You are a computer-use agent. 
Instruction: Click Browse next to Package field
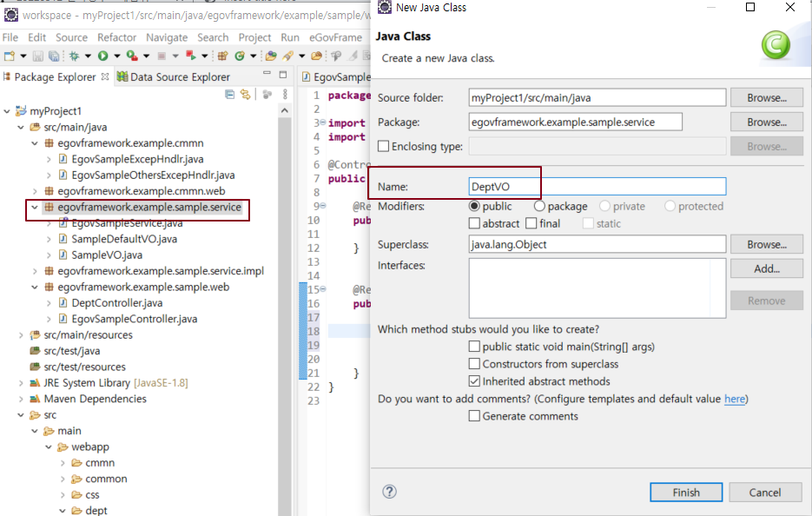(767, 122)
